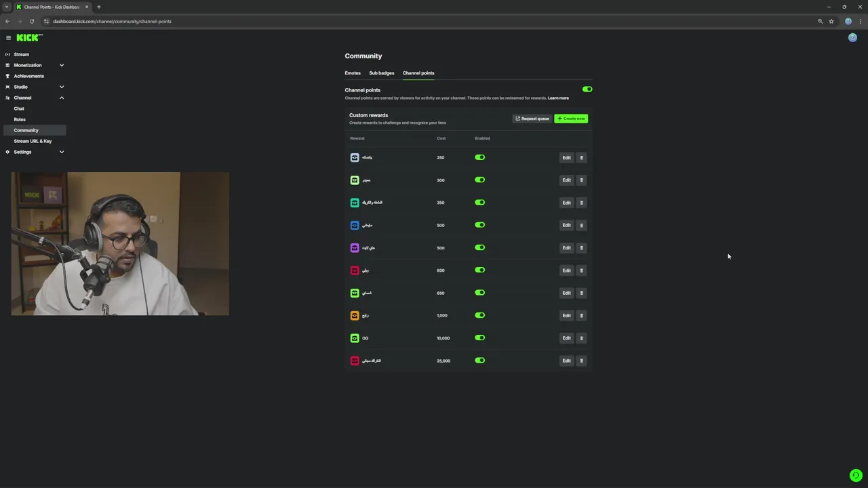Delete the reward costing 350
The height and width of the screenshot is (488, 868).
point(581,203)
